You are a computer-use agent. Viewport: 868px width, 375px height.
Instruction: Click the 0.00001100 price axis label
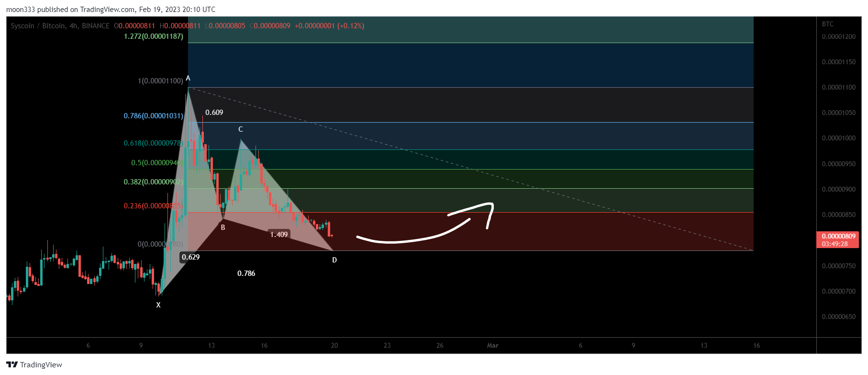click(839, 87)
